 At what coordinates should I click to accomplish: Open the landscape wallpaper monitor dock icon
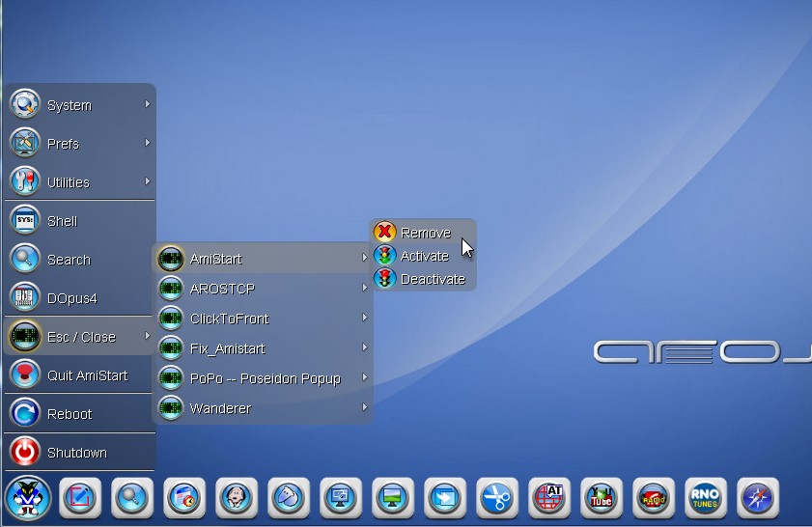(x=393, y=498)
